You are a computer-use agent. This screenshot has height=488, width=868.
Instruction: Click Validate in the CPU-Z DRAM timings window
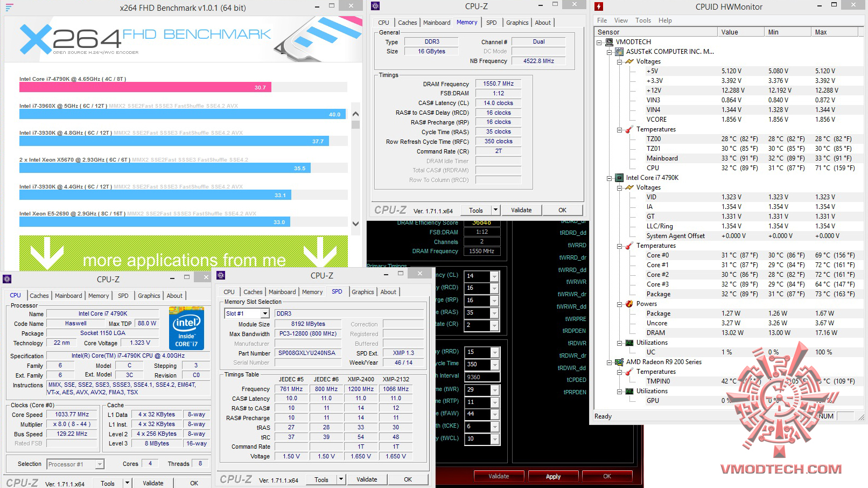pos(521,210)
